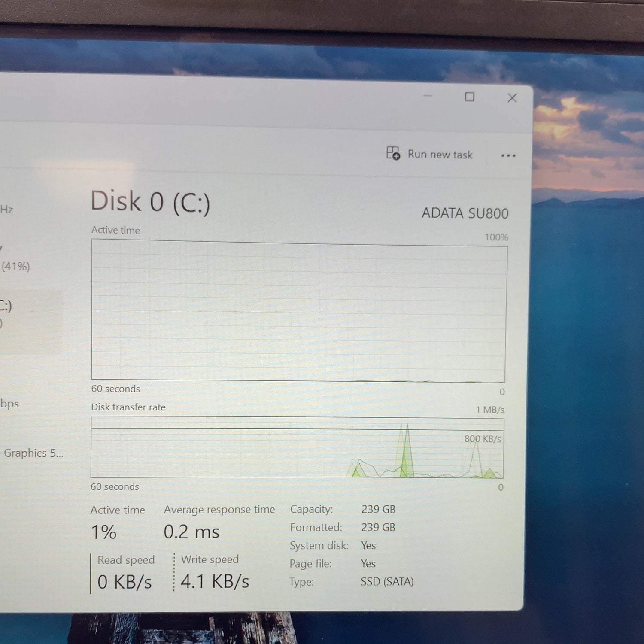Maximize the Task Manager window
Screen dimensions: 644x644
point(470,97)
